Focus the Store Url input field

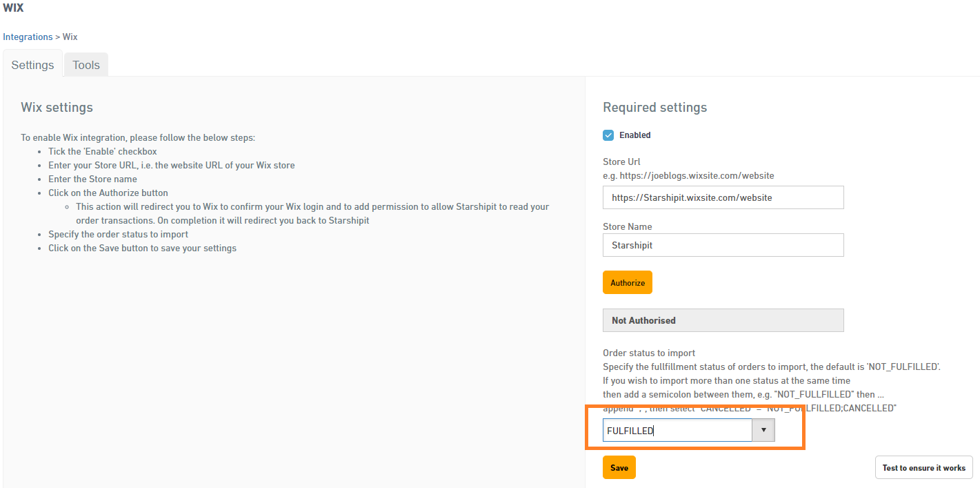tap(723, 197)
